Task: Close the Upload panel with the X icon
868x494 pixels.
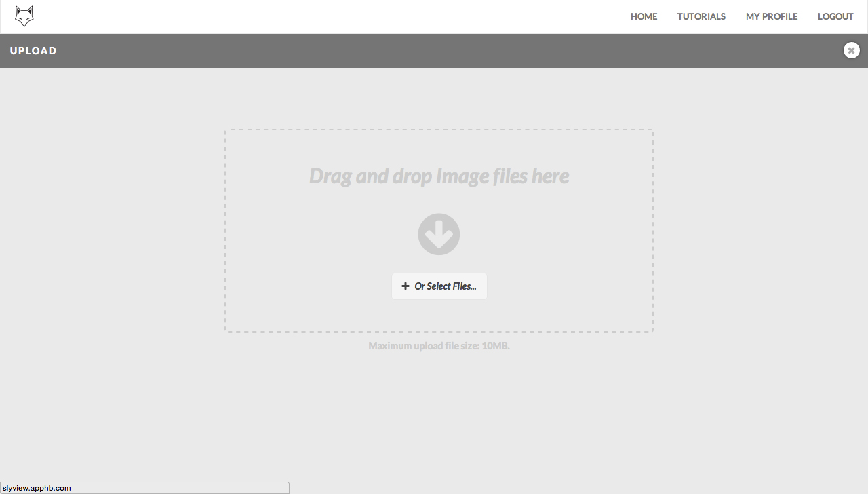Action: point(851,50)
